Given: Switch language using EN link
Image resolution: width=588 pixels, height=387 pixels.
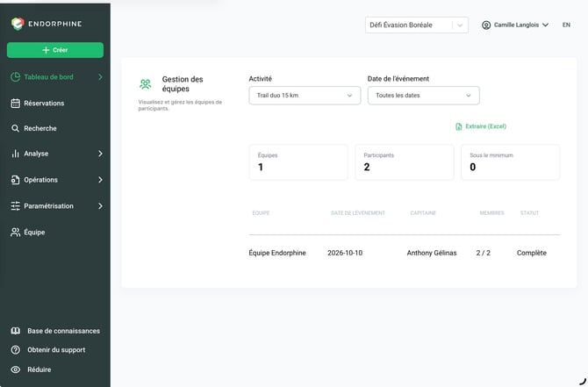Looking at the screenshot, I should click(x=566, y=25).
